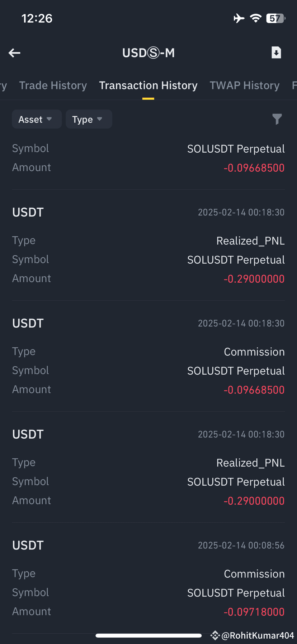
Task: Switch to the Trade History tab
Action: [53, 85]
